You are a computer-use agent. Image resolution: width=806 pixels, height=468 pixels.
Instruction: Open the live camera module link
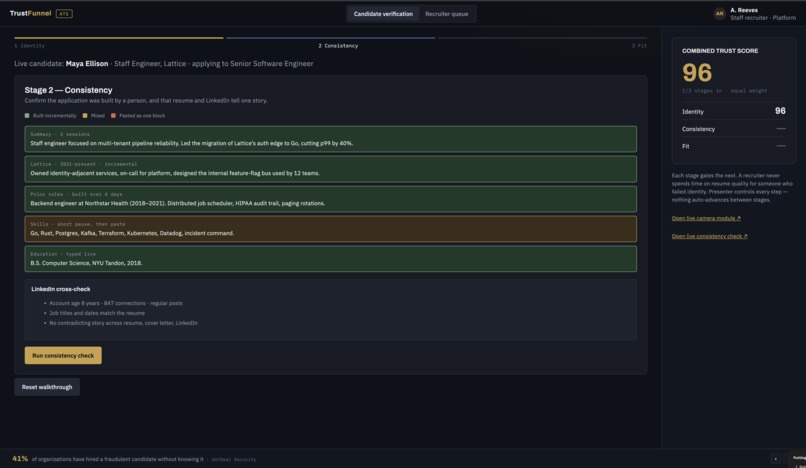[x=706, y=218]
